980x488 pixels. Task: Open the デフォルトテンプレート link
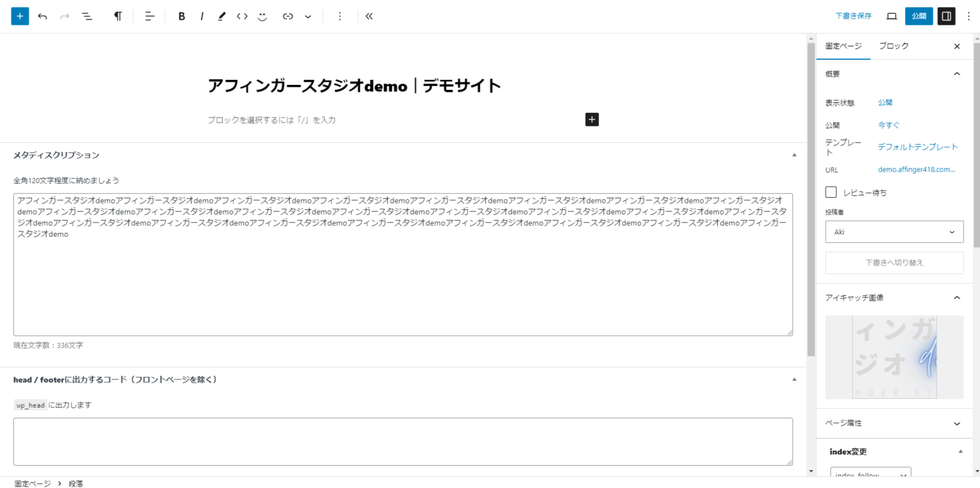(x=917, y=147)
